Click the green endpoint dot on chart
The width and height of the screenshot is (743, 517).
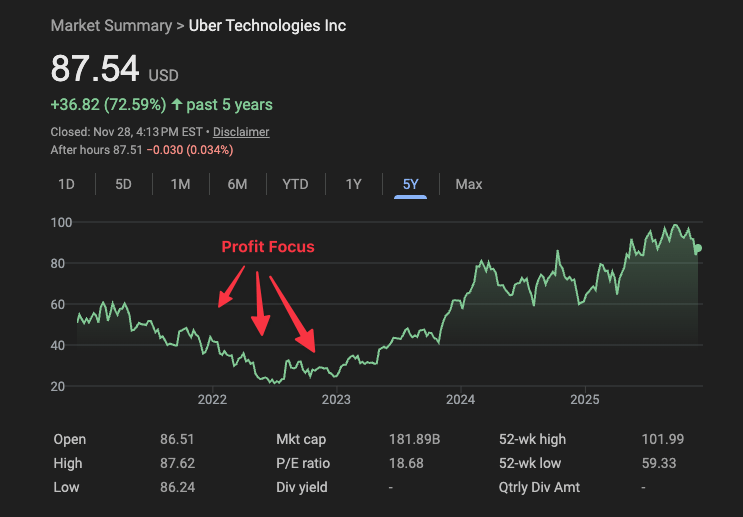click(698, 248)
